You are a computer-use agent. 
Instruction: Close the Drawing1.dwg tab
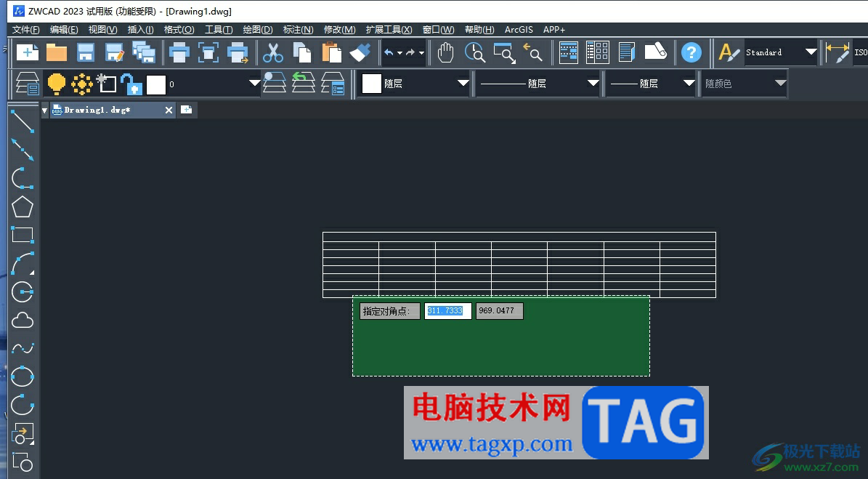pos(169,110)
